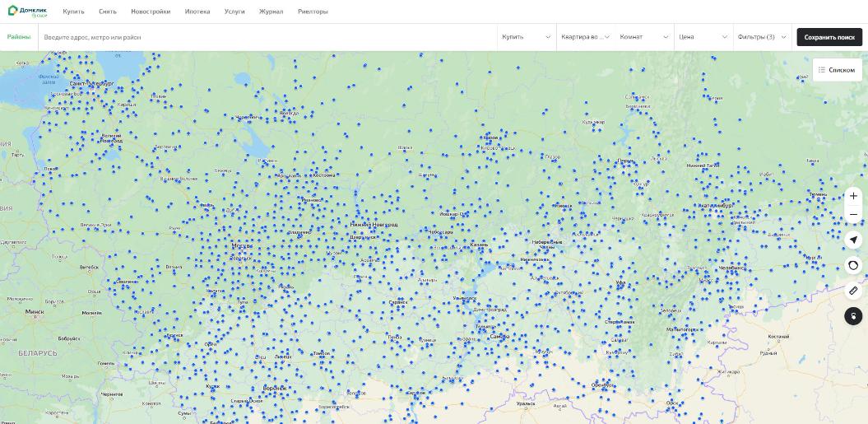Click the Екатеринбург city label
This screenshot has height=424, width=868.
click(x=715, y=206)
